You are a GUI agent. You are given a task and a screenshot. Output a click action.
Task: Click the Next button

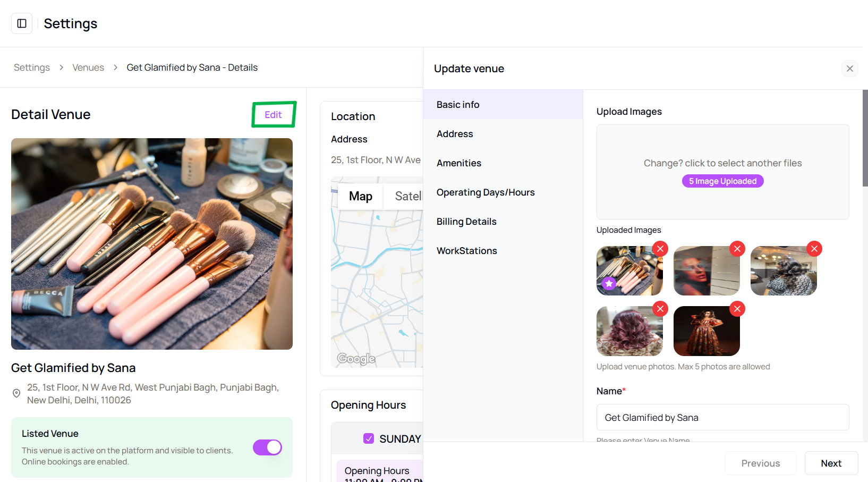[x=831, y=463]
